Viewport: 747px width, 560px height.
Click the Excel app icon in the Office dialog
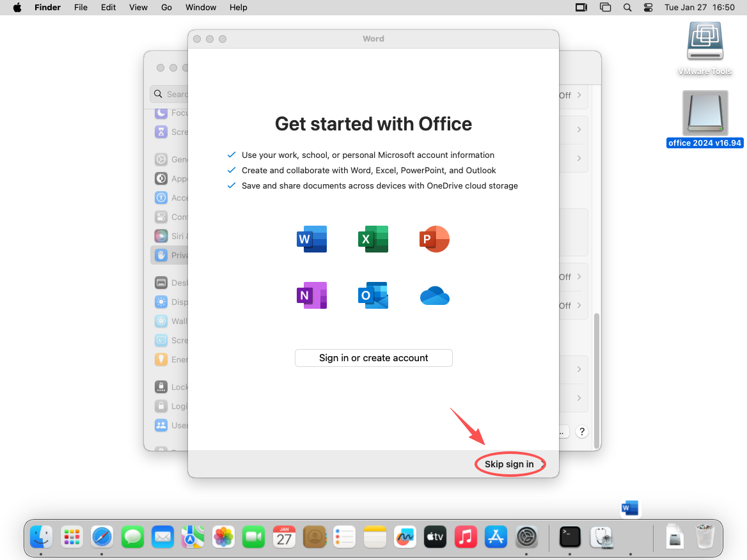(373, 239)
